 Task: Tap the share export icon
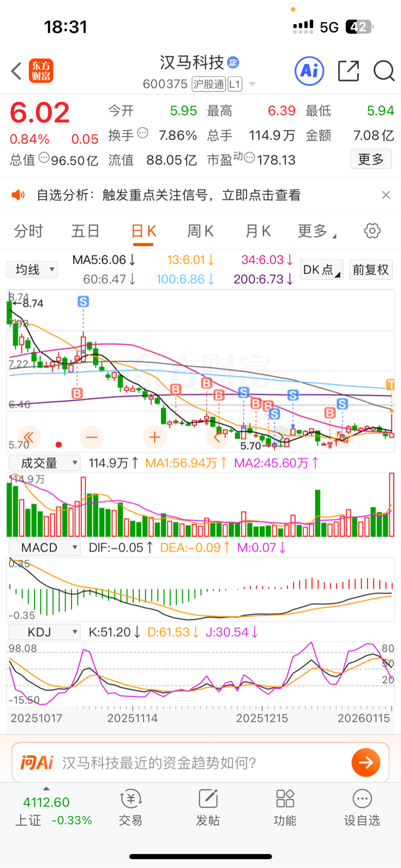coord(349,70)
